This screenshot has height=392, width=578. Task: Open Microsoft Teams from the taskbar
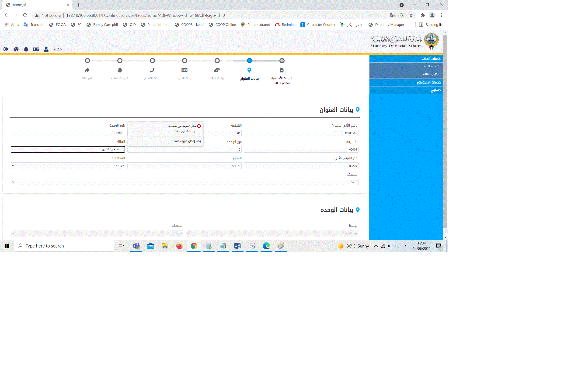(x=136, y=246)
